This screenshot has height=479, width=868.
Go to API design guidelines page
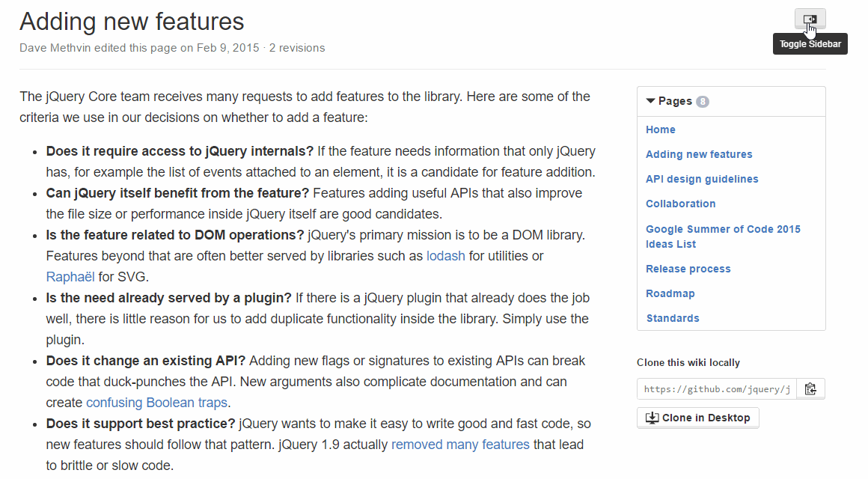(x=702, y=179)
